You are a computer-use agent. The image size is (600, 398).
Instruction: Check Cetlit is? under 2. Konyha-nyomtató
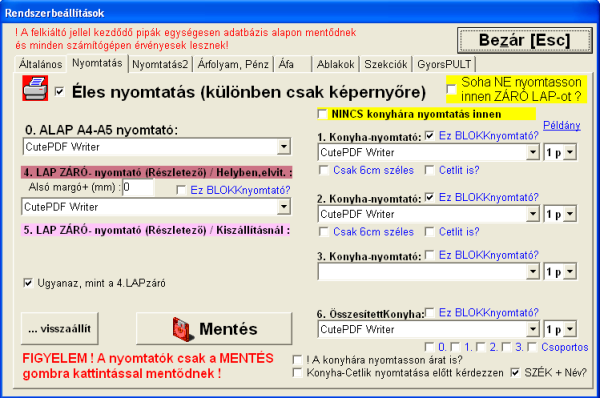430,232
